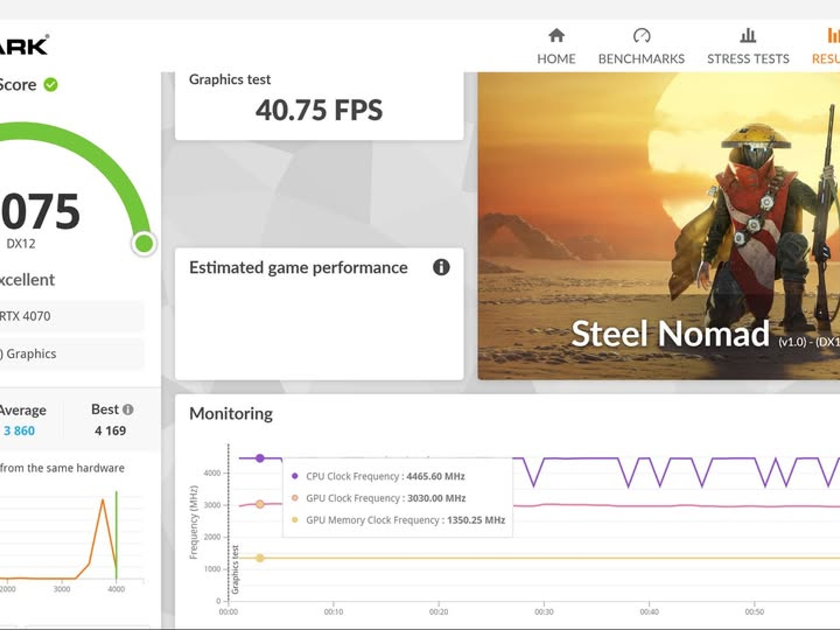840x630 pixels.
Task: Click the green score validation checkmark
Action: 51,85
